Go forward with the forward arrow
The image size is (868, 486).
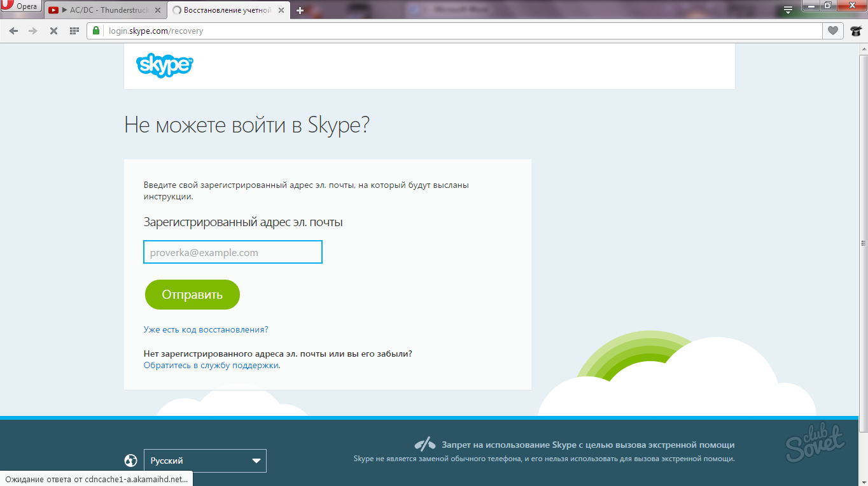(33, 31)
